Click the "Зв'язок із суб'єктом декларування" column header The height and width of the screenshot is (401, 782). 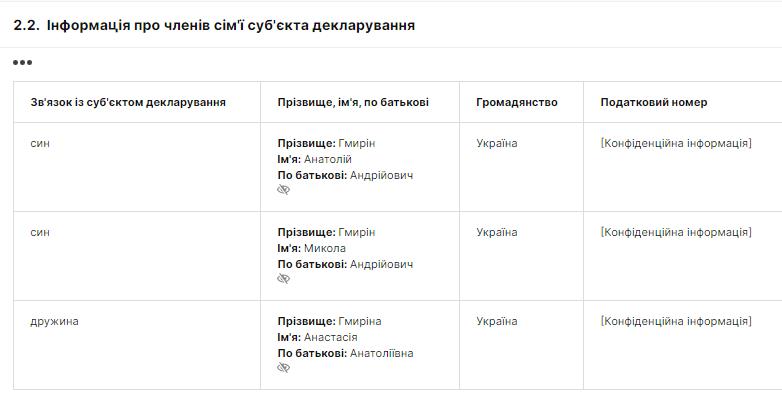[128, 102]
